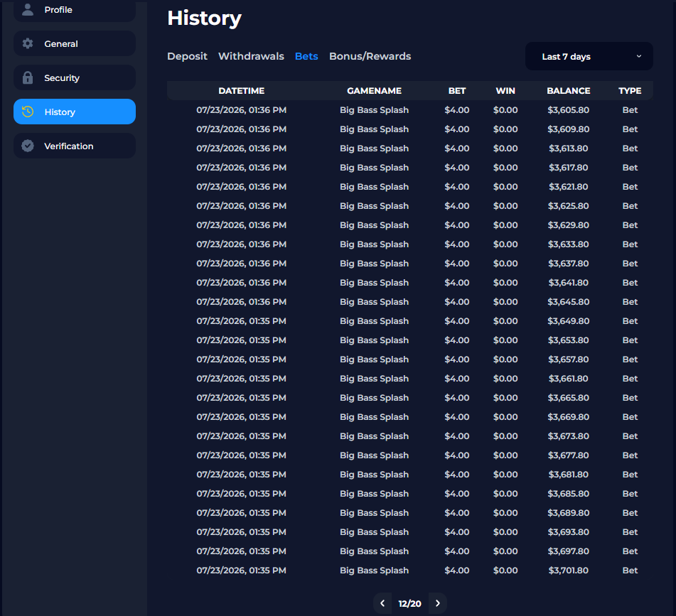Click the Security padlock icon
This screenshot has width=676, height=616.
(28, 77)
